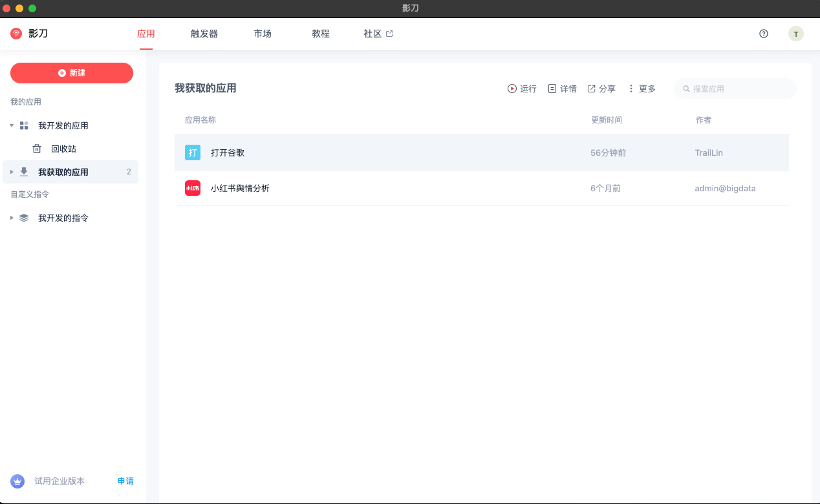Expand the 我获取的应用 tree node
The width and height of the screenshot is (820, 504).
11,172
